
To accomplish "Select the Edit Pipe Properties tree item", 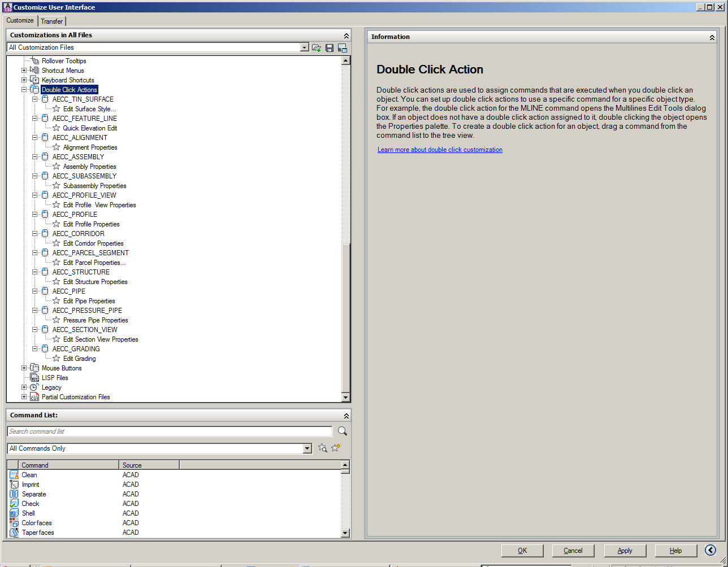I will click(x=89, y=301).
